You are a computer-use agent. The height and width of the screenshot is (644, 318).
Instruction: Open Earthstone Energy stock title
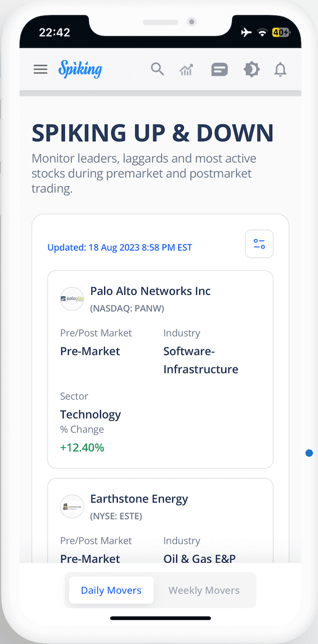(139, 499)
